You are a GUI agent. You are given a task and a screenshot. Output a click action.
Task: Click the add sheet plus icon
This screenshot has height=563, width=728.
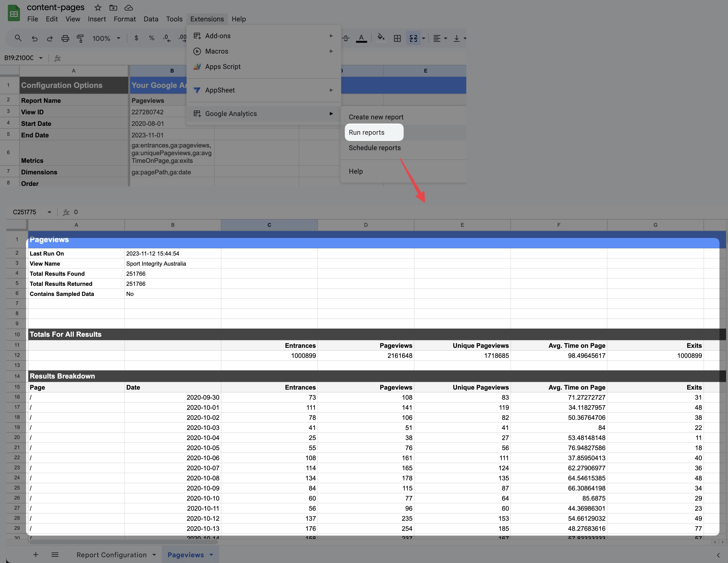pos(36,554)
